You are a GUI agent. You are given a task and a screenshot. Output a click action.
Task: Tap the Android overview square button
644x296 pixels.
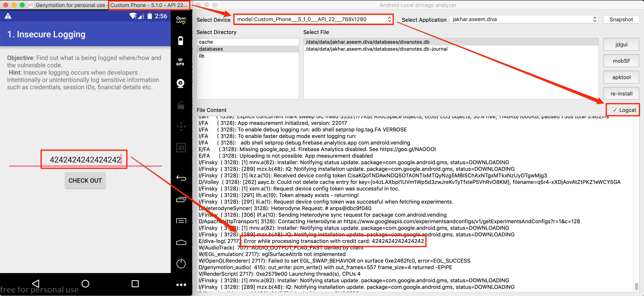tap(135, 283)
